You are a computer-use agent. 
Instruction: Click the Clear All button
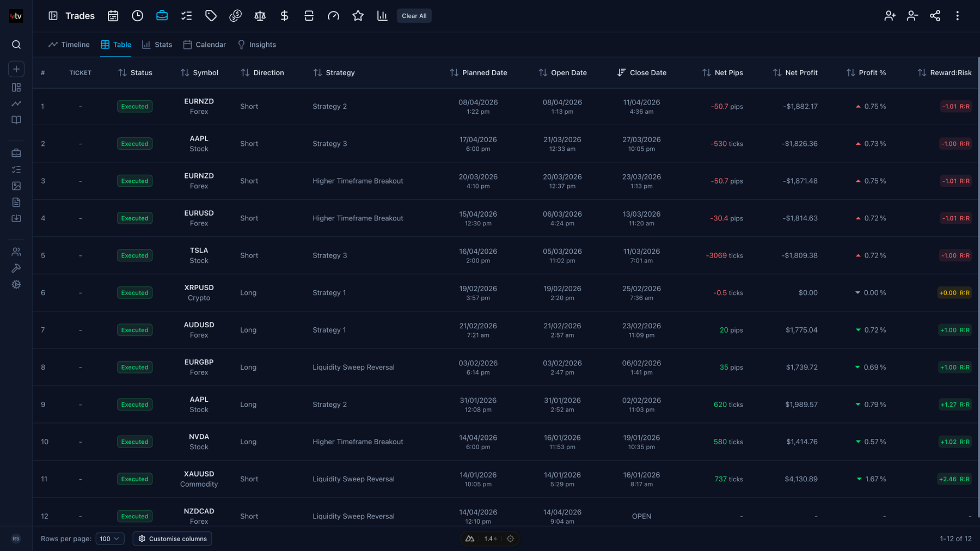[x=414, y=15]
